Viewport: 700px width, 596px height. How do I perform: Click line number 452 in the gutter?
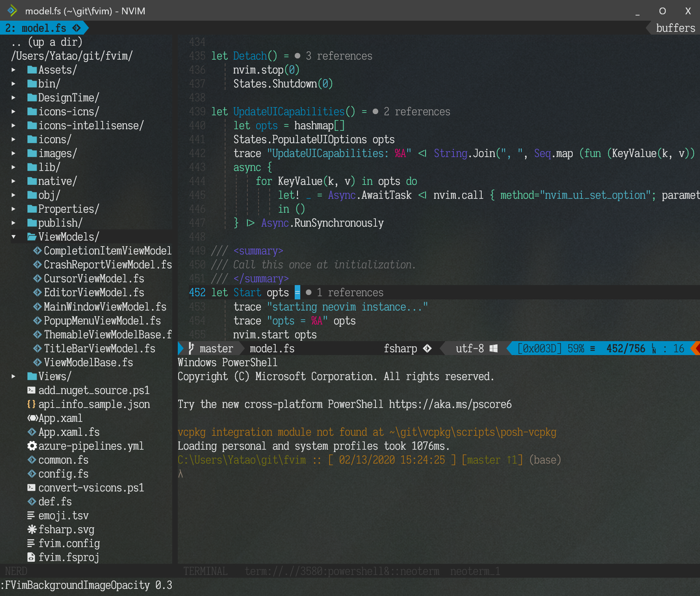pos(196,292)
